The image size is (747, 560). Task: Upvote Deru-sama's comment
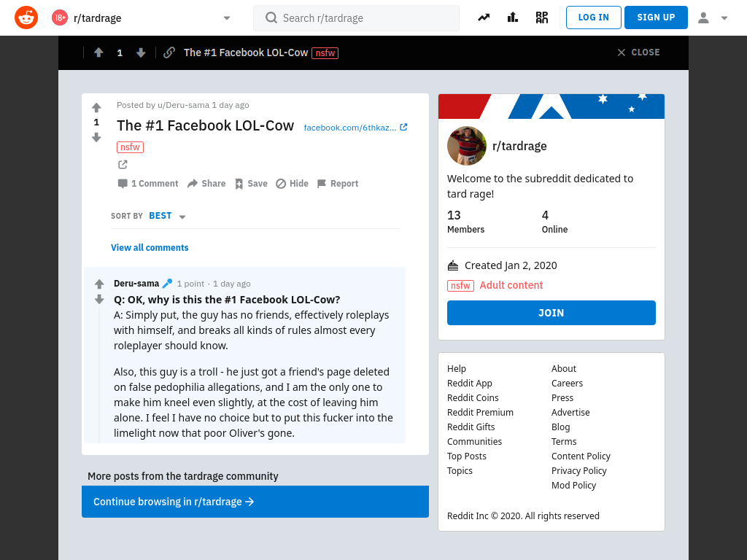pos(99,284)
